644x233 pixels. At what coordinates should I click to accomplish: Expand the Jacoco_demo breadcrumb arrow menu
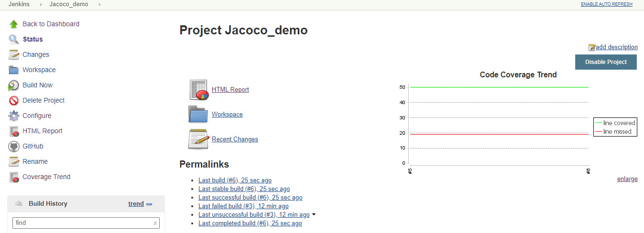[99, 4]
